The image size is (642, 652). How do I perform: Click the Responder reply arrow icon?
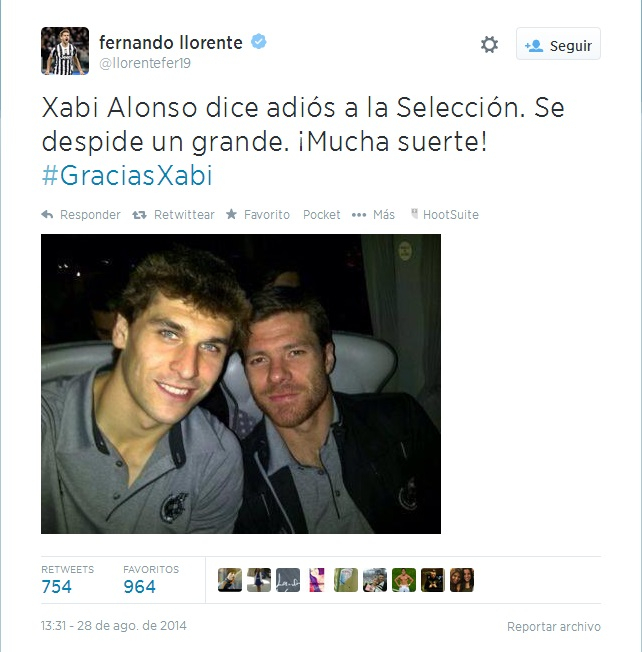pyautogui.click(x=47, y=215)
